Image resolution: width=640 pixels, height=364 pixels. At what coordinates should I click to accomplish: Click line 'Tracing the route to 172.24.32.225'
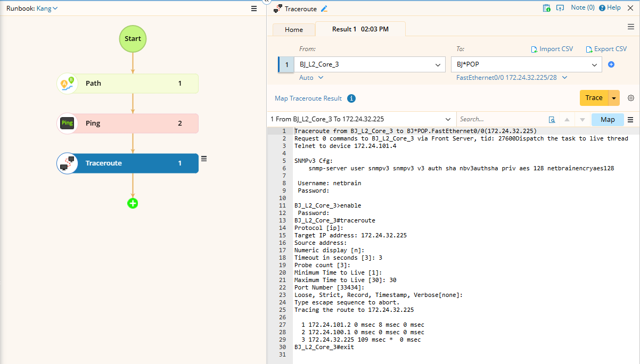point(354,310)
